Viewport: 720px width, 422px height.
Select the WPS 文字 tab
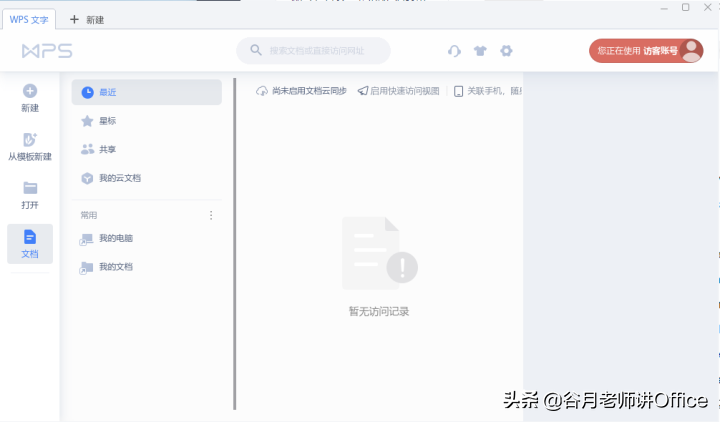pos(29,20)
